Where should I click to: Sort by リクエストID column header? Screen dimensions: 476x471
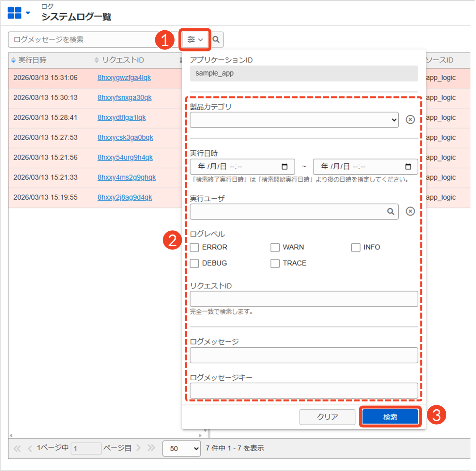pos(123,60)
